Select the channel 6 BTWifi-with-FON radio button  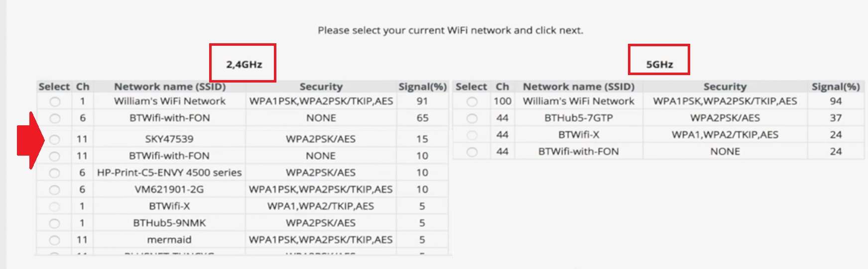(55, 118)
